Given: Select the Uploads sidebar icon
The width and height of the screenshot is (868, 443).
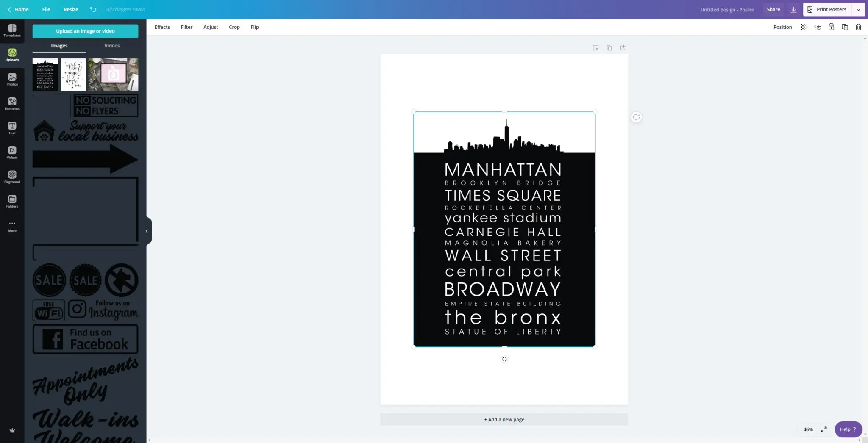Looking at the screenshot, I should pos(12,55).
